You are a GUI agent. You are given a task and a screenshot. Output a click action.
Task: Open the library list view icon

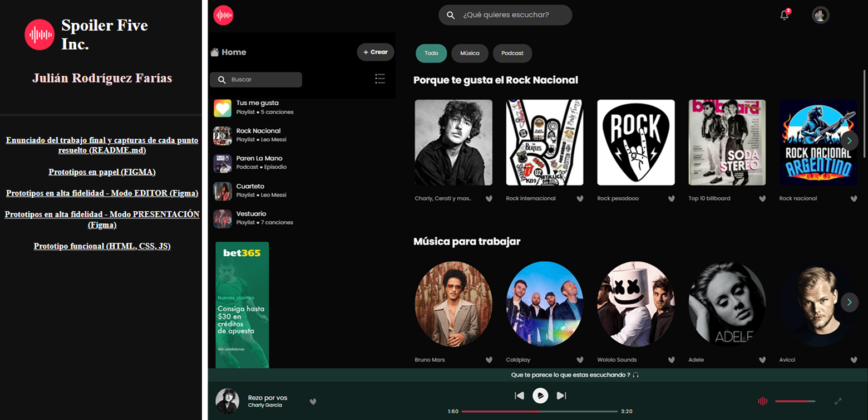380,79
